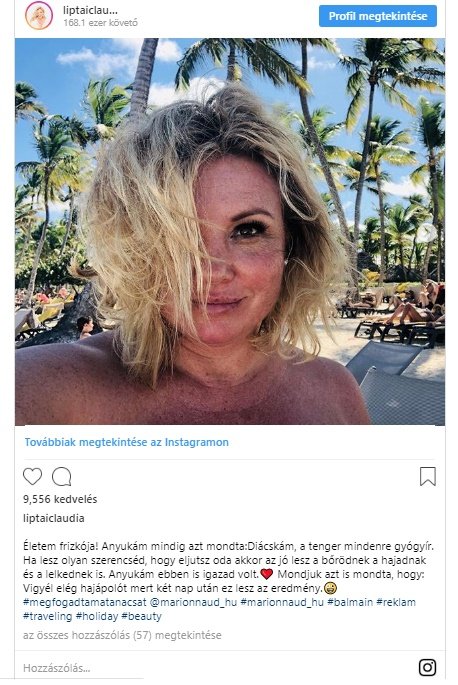This screenshot has height=685, width=458.
Task: Open the #holiday hashtag
Action: coord(97,616)
